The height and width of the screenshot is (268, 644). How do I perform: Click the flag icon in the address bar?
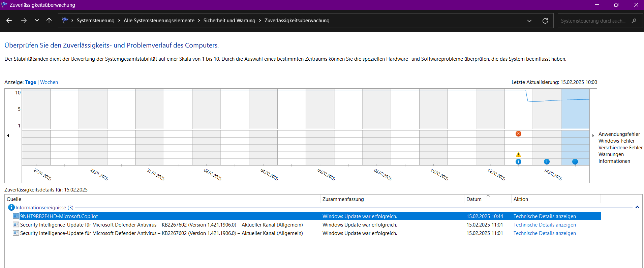click(x=65, y=20)
